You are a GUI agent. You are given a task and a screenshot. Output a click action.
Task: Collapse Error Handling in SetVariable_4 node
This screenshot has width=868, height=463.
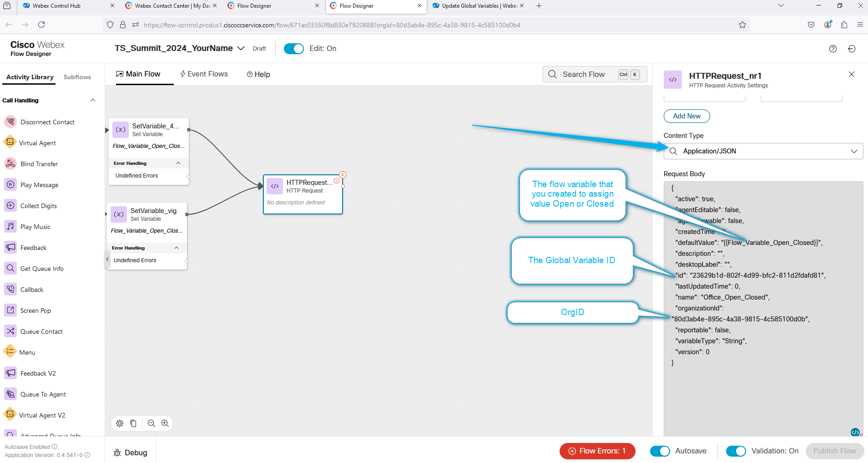[x=178, y=163]
